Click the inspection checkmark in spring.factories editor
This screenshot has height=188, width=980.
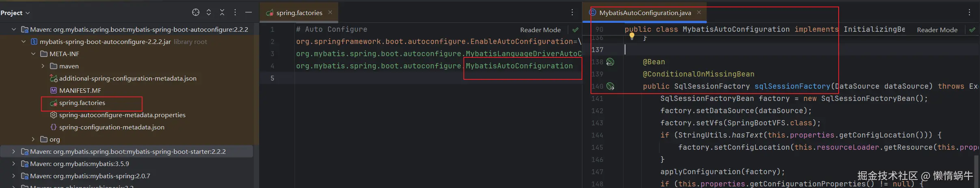tap(575, 30)
